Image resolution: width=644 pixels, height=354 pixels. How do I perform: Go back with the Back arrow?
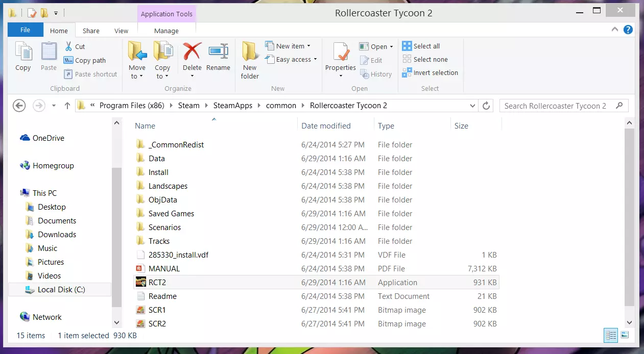tap(19, 106)
